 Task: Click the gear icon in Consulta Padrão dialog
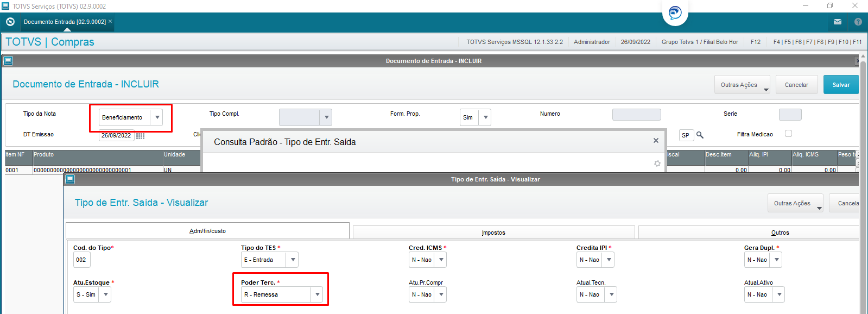click(x=657, y=164)
